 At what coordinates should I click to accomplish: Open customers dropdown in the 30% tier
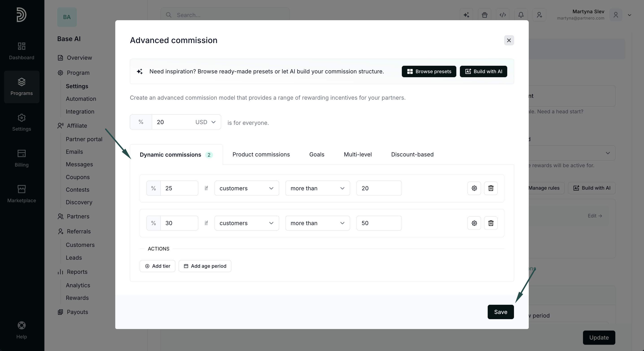point(246,223)
